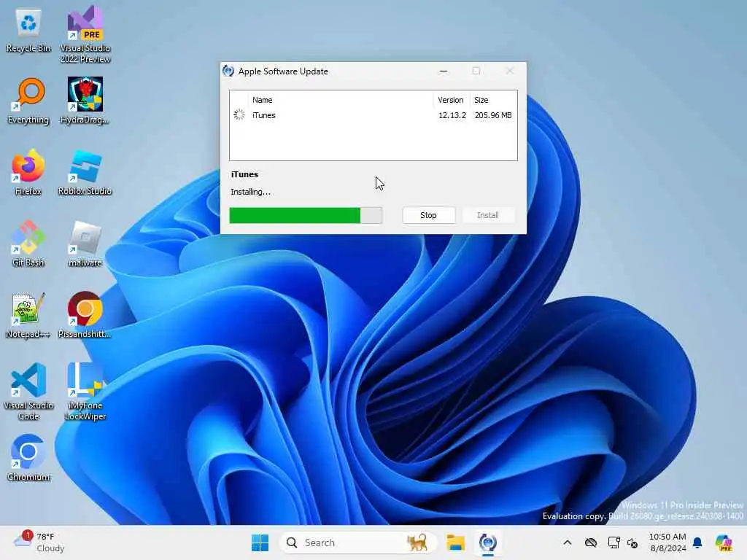Click the Version column header
The height and width of the screenshot is (560, 747).
[451, 100]
